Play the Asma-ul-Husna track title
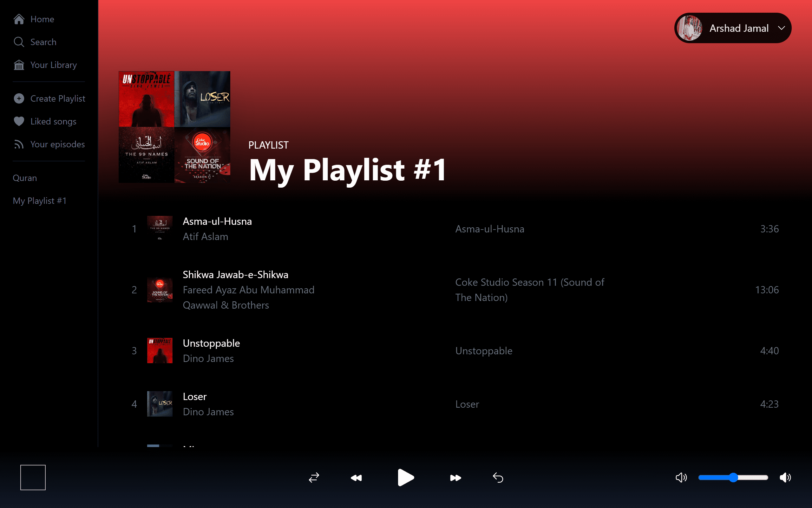This screenshot has height=508, width=812. click(217, 221)
